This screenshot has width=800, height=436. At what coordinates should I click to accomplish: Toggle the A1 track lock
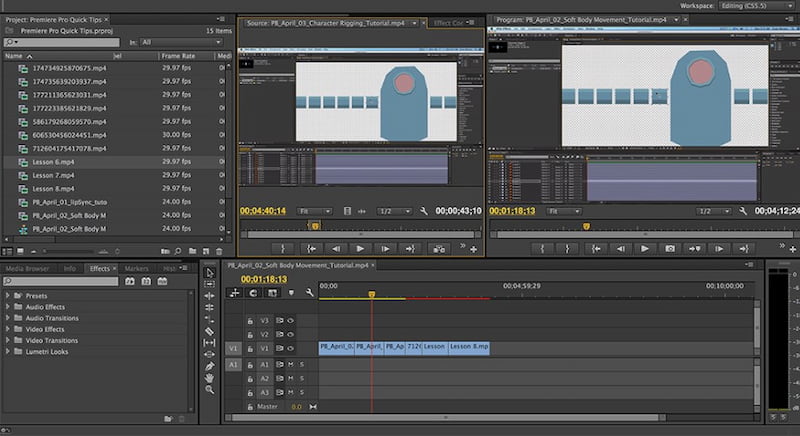(x=250, y=365)
